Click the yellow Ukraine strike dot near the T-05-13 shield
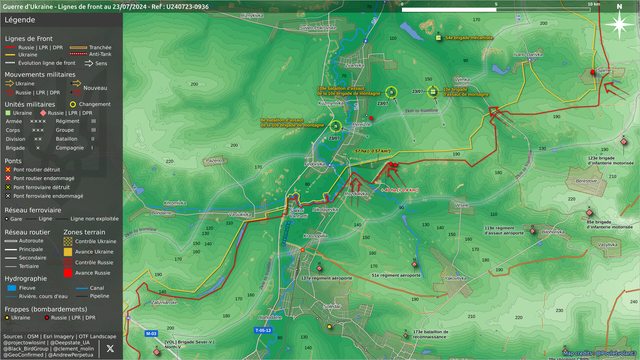The height and width of the screenshot is (360, 640). pos(329,327)
